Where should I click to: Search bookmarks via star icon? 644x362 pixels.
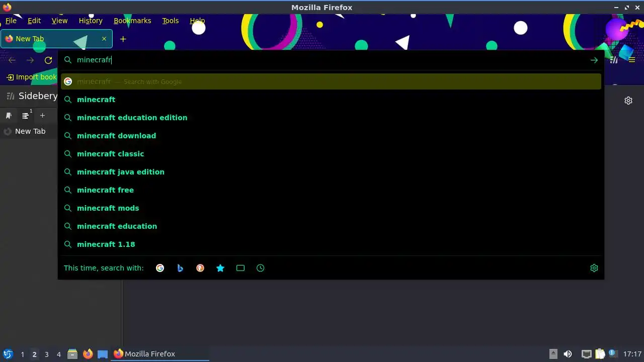220,268
